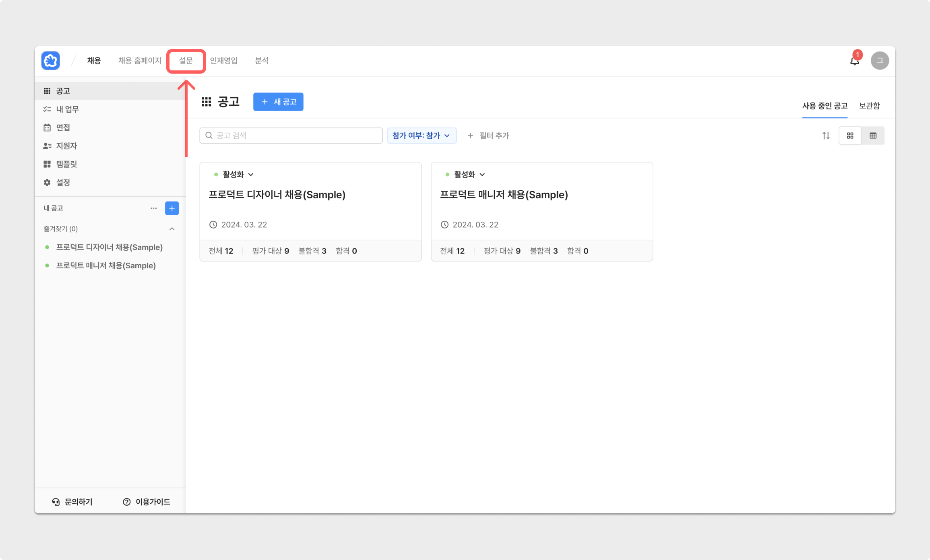Click 필터 추가 to add filter

coord(488,136)
